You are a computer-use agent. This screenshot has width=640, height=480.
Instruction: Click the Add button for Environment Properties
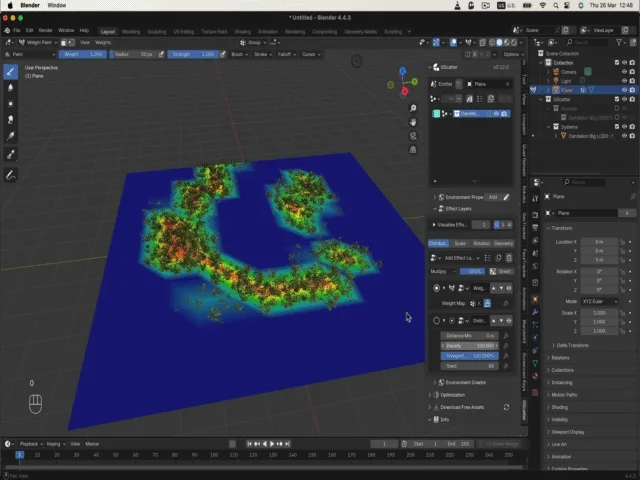coord(492,197)
